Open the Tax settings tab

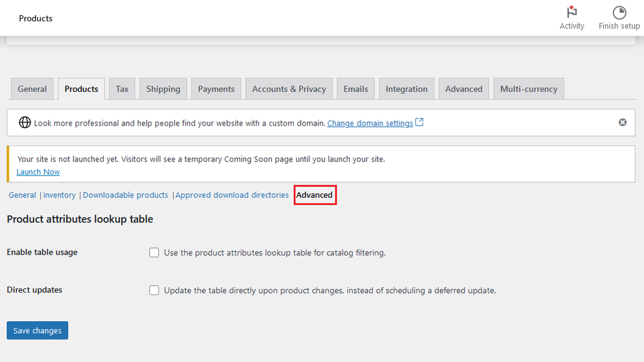click(122, 89)
